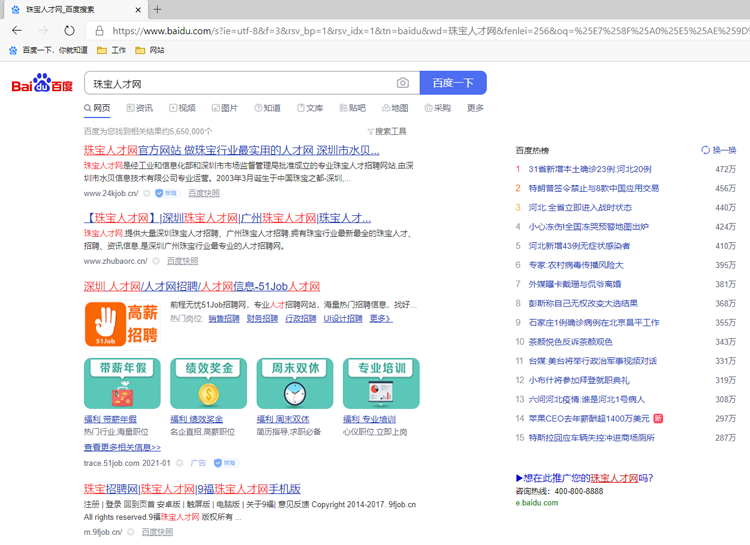This screenshot has height=545, width=750.
Task: Open hot topic 苹果CEO去年薪酬超1400万美元
Action: (x=589, y=419)
